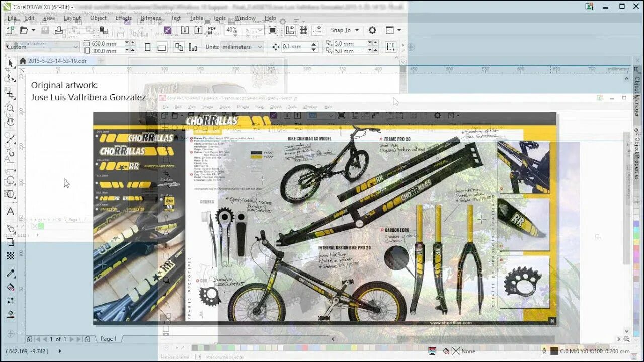Open the File menu
The width and height of the screenshot is (644, 362).
pos(12,18)
